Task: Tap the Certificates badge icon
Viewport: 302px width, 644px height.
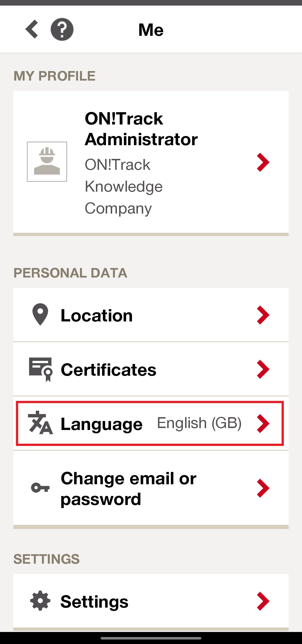Action: [x=41, y=369]
